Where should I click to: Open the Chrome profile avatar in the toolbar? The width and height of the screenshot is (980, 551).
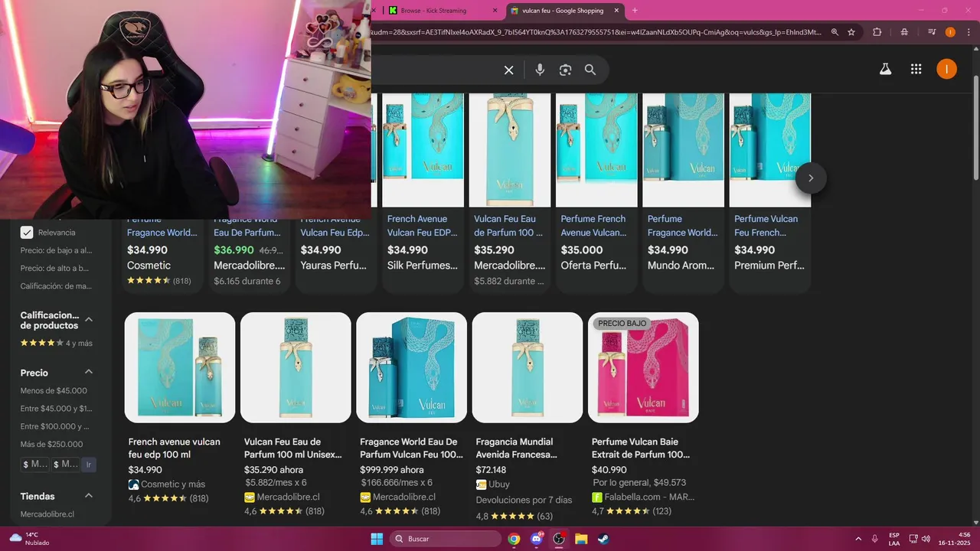pos(950,32)
